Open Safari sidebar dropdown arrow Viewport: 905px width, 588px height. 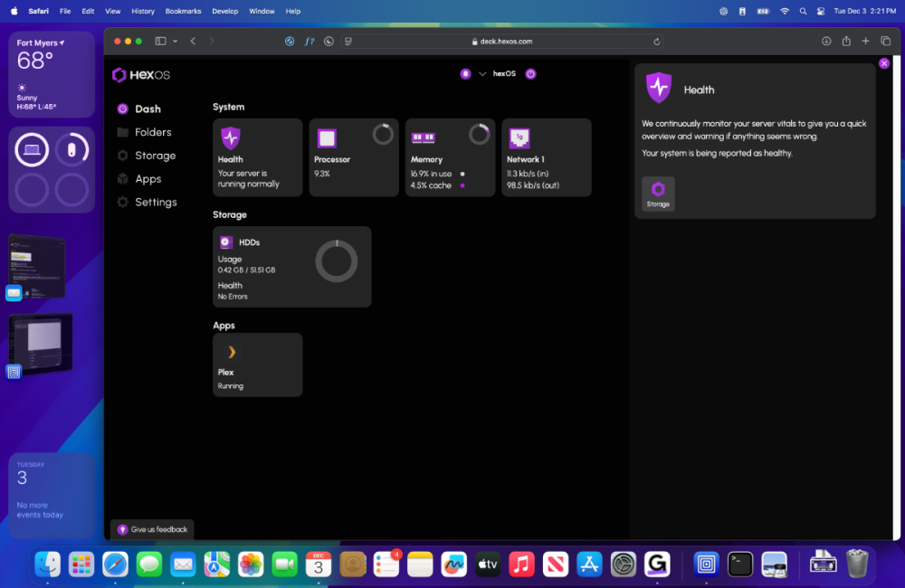pos(175,41)
